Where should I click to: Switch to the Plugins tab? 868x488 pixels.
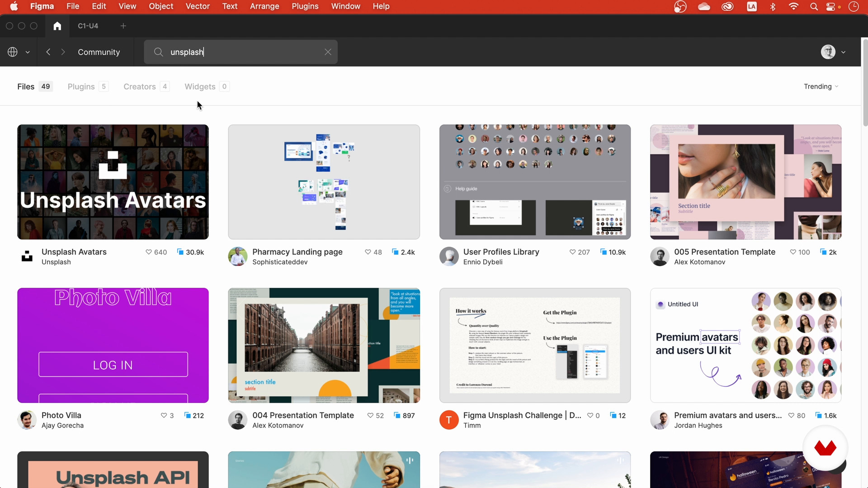(88, 86)
